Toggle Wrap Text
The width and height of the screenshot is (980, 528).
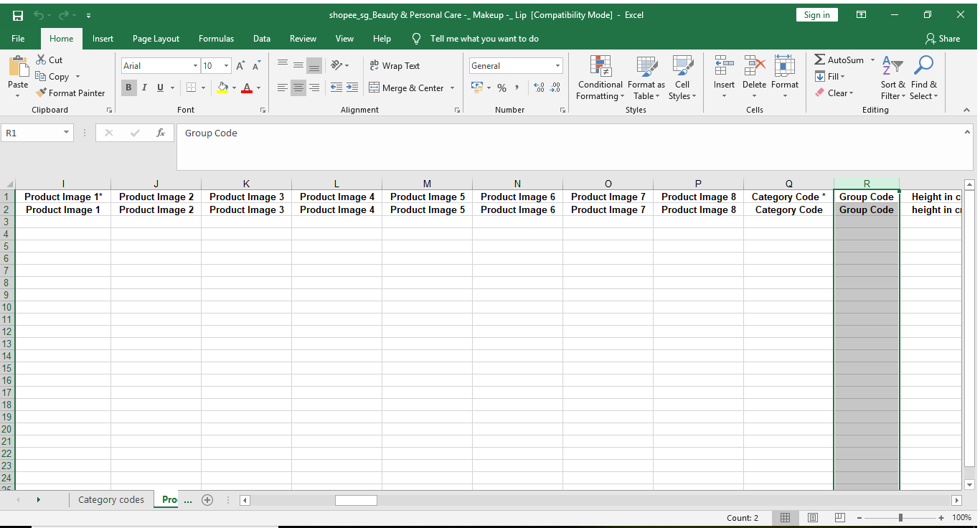tap(395, 65)
